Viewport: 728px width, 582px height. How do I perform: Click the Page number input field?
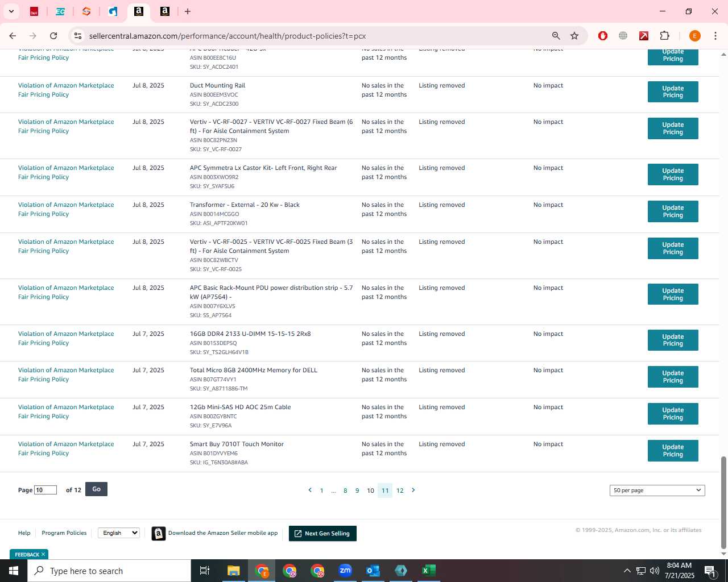pyautogui.click(x=45, y=490)
